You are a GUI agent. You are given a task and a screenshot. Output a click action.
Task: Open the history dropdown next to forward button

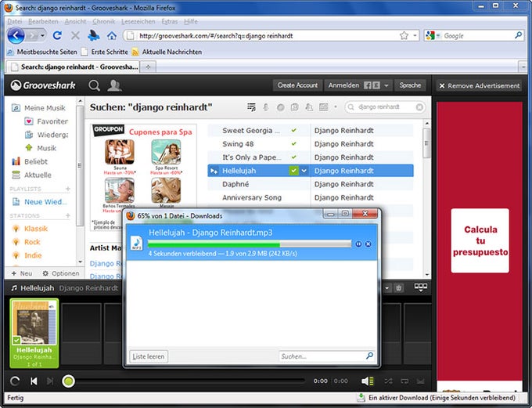[x=42, y=35]
